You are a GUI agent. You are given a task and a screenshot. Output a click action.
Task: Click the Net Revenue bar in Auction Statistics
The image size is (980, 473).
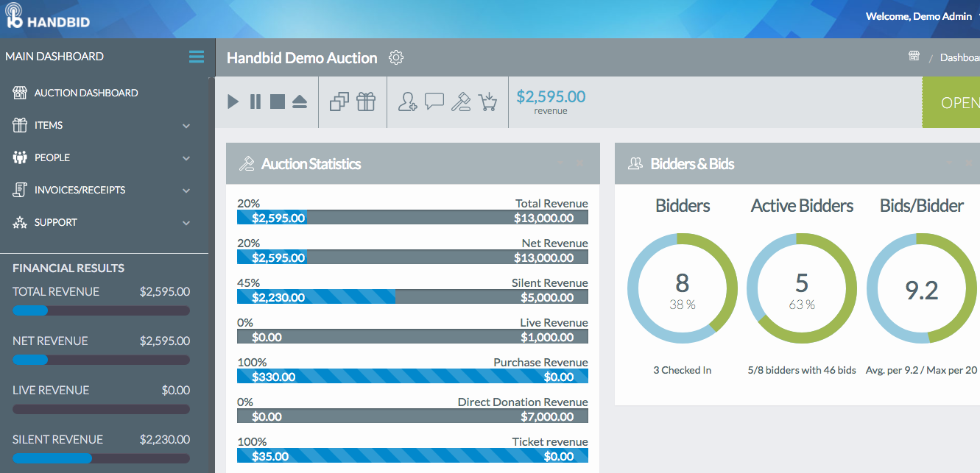click(x=412, y=257)
